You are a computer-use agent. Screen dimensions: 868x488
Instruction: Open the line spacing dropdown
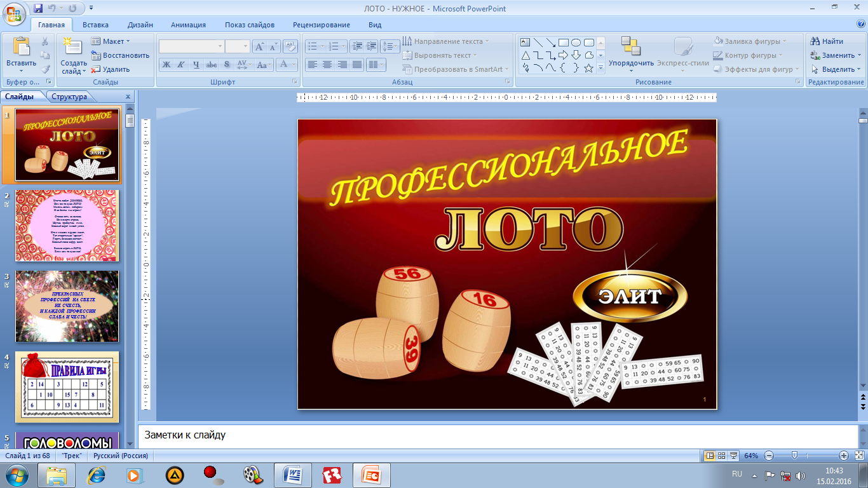(391, 46)
